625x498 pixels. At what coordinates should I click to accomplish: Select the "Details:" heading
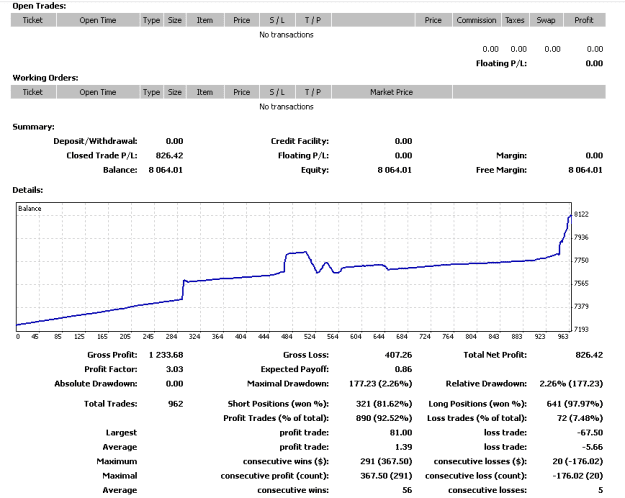[28, 190]
